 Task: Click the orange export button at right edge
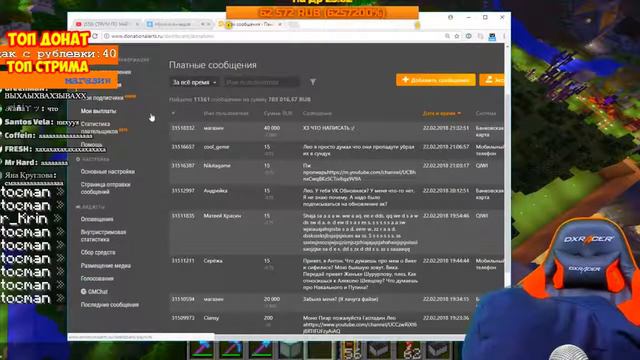[x=492, y=80]
